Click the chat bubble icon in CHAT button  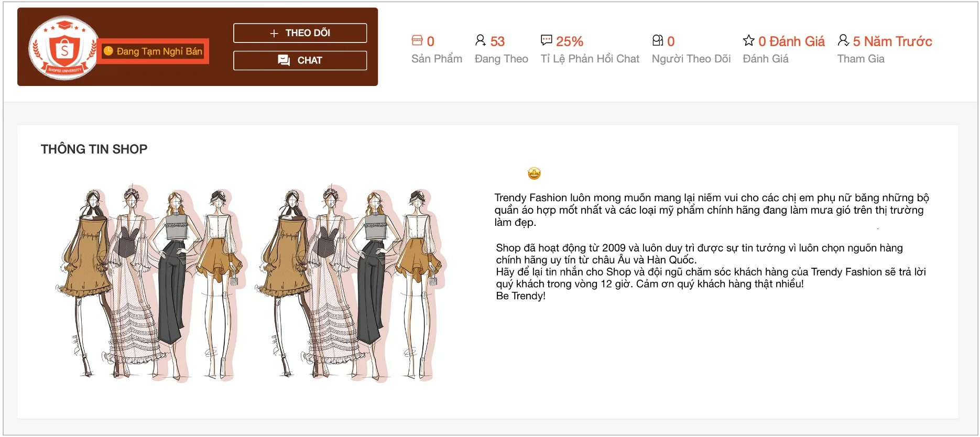[x=284, y=60]
